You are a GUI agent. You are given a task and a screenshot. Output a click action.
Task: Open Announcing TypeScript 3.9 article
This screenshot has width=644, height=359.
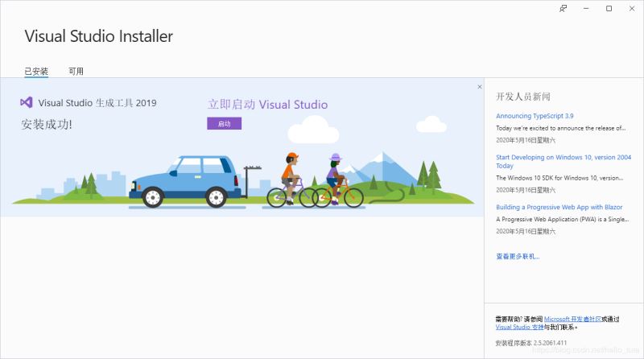click(x=535, y=116)
